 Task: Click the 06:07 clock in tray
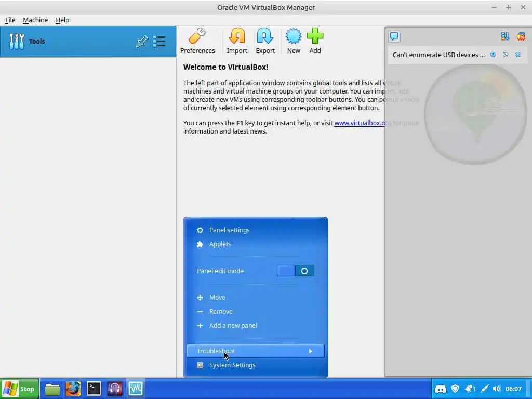513,389
